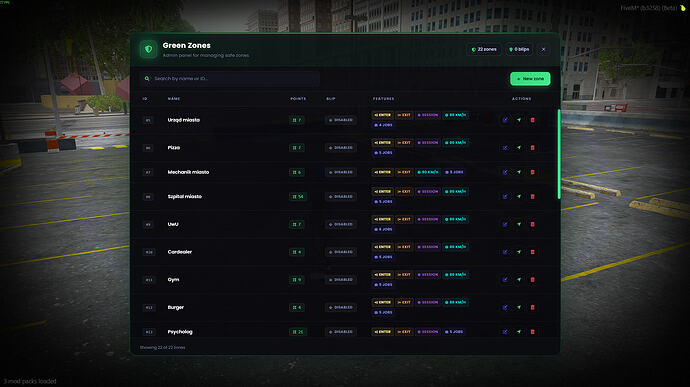The width and height of the screenshot is (690, 387).
Task: Click the Enter feature tag in the Pizza row
Action: pyautogui.click(x=382, y=143)
